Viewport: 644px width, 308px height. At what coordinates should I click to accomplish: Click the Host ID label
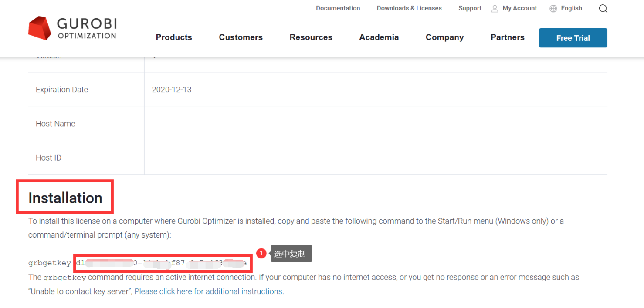[48, 157]
